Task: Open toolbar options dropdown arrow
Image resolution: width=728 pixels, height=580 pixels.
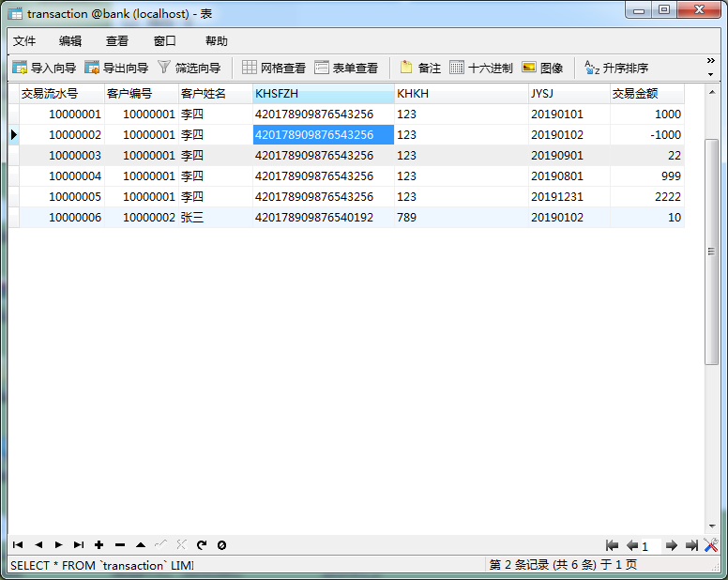Action: coord(710,74)
